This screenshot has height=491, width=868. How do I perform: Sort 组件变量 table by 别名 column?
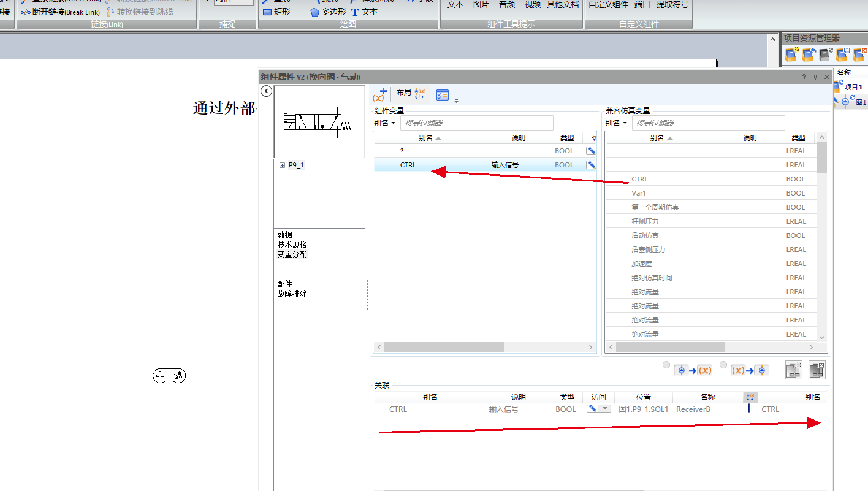pos(430,138)
